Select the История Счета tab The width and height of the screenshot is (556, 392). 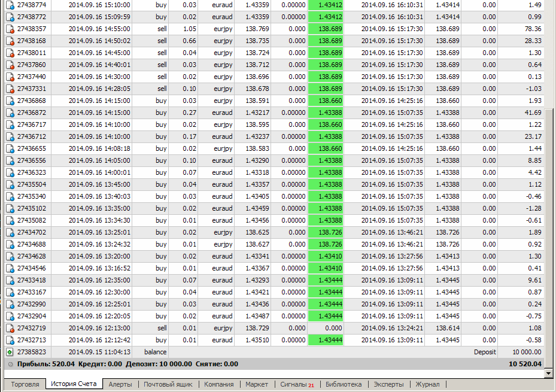coord(74,384)
